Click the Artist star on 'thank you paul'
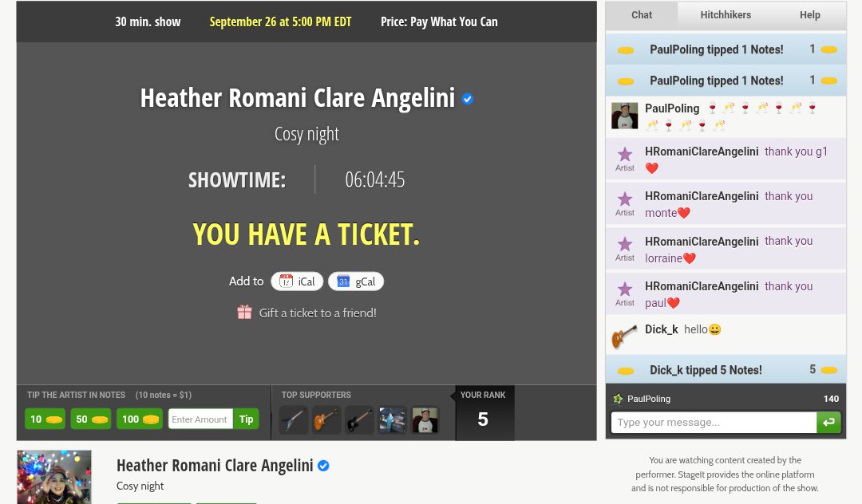 click(624, 289)
